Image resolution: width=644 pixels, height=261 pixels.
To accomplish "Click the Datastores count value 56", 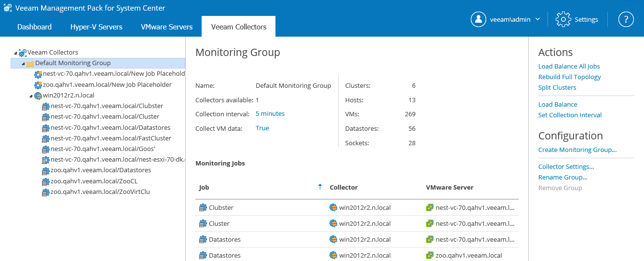I will pyautogui.click(x=412, y=129).
